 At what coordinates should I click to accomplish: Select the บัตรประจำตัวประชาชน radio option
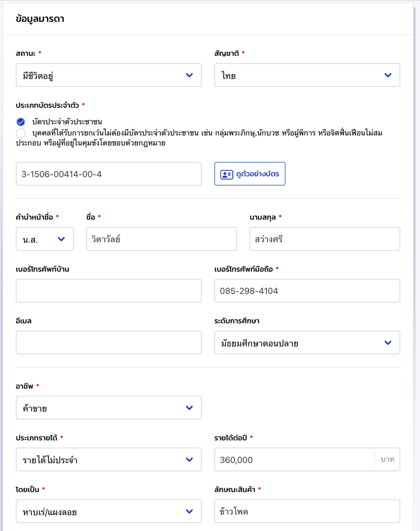coord(21,122)
